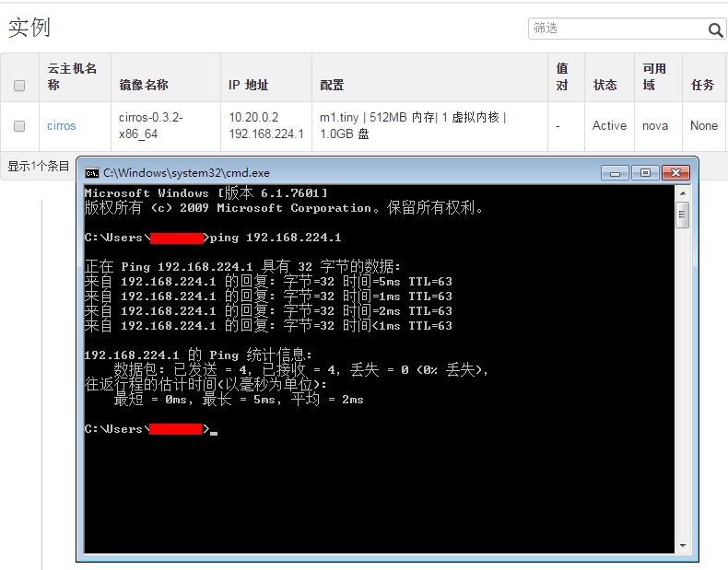The image size is (728, 570).
Task: Click the None task cell
Action: click(704, 125)
